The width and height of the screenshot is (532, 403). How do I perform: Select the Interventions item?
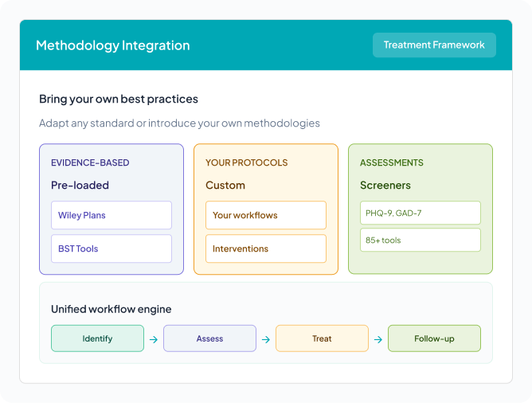[265, 248]
